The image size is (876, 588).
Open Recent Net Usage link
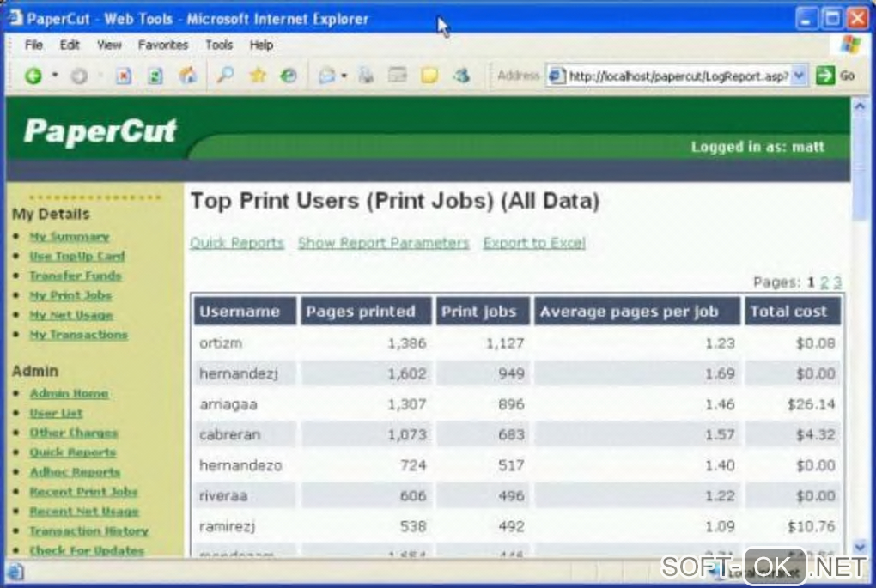point(84,511)
